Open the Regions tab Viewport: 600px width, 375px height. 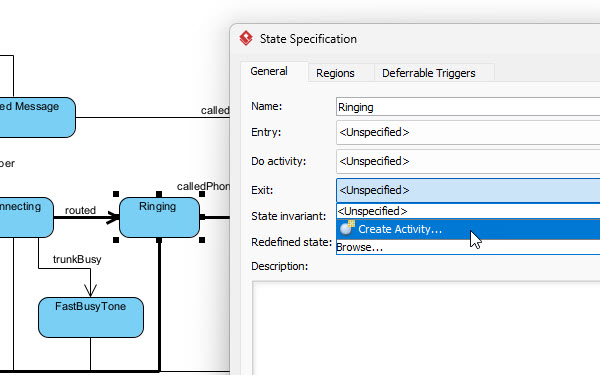tap(335, 73)
